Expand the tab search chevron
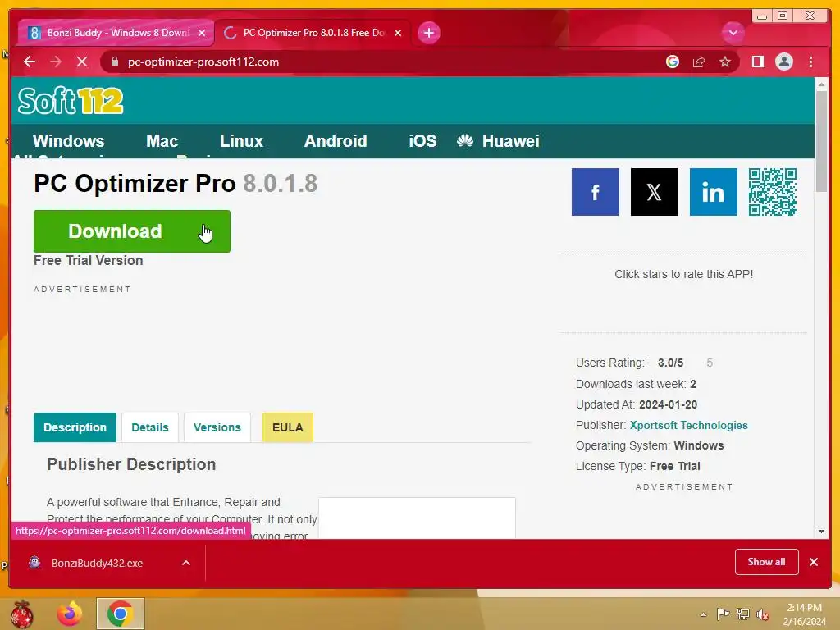840x630 pixels. click(733, 33)
